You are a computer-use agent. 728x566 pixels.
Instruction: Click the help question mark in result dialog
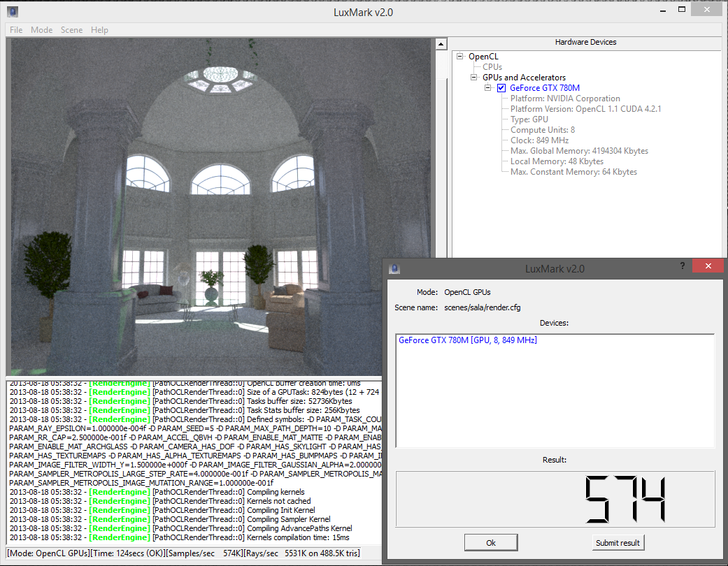click(682, 266)
